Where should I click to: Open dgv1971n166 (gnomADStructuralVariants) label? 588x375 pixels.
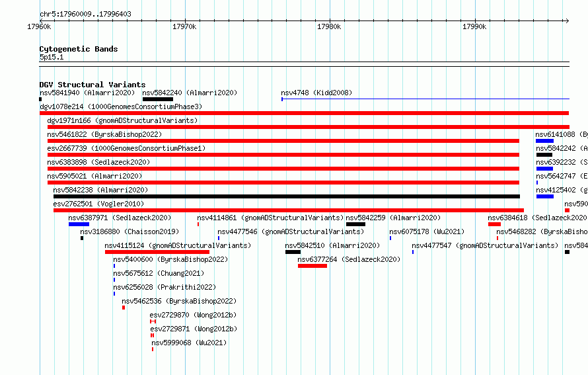pos(122,120)
